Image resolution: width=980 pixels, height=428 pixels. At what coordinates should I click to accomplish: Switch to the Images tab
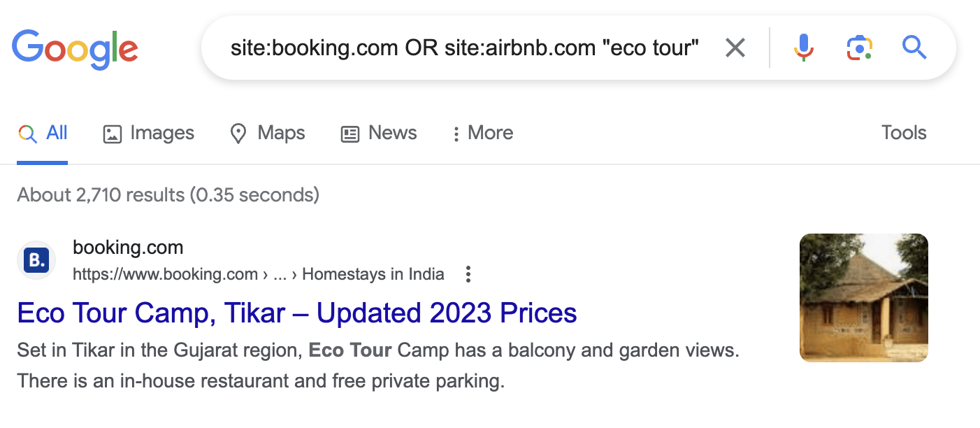point(149,134)
